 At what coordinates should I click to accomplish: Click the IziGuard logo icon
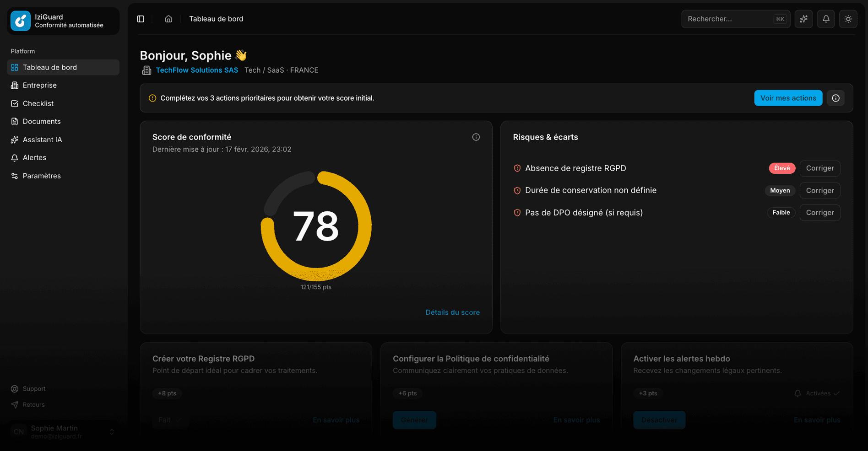pyautogui.click(x=21, y=21)
